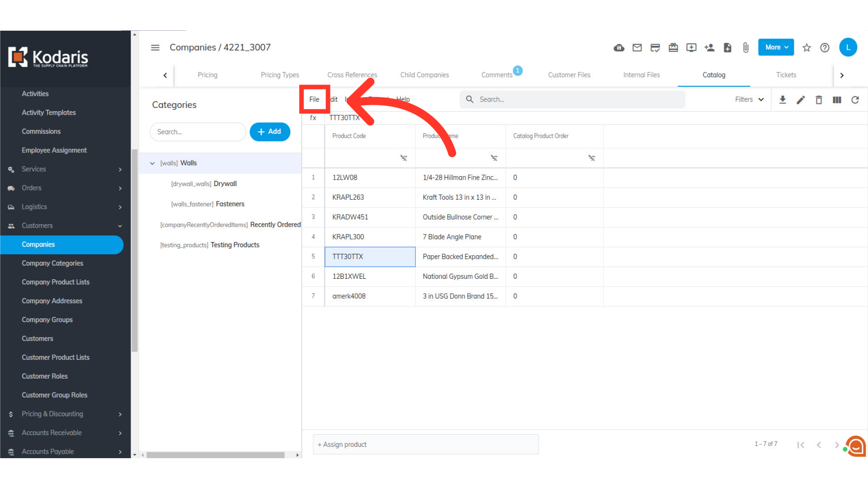Collapse the Walls category tree node

pos(152,163)
